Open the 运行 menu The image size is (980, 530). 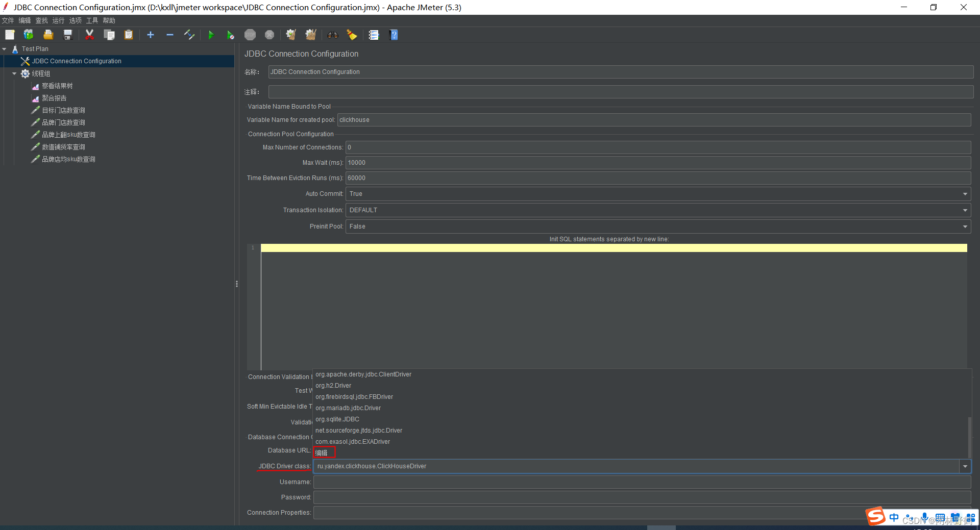pyautogui.click(x=59, y=20)
